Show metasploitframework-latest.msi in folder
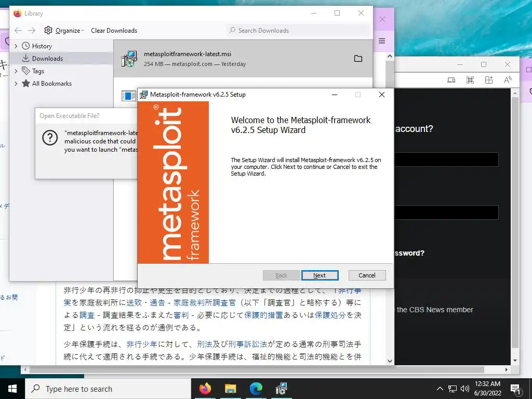532x399 pixels. pyautogui.click(x=358, y=59)
